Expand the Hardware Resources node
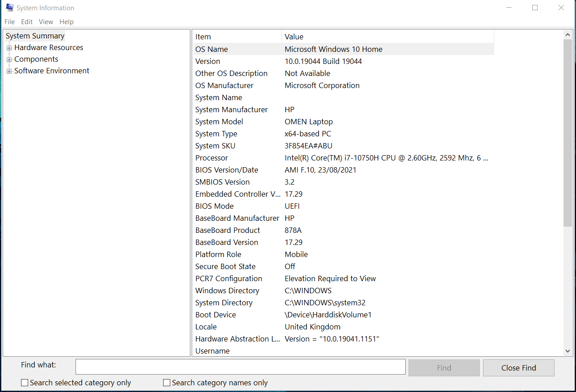Viewport: 576px width, 392px height. 9,47
